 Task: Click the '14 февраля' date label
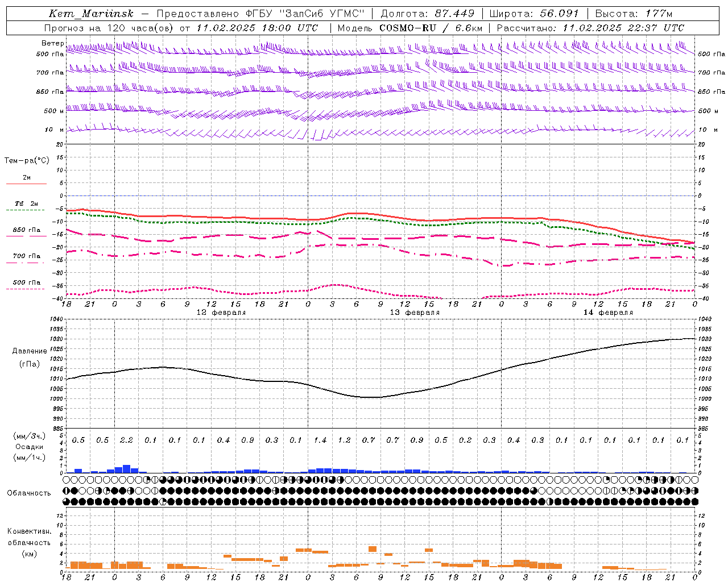608,313
